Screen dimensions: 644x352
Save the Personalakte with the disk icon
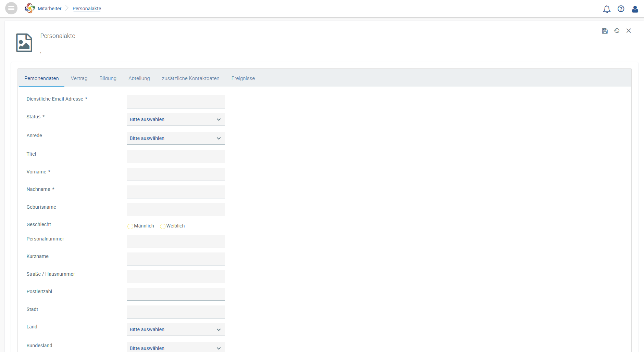605,31
